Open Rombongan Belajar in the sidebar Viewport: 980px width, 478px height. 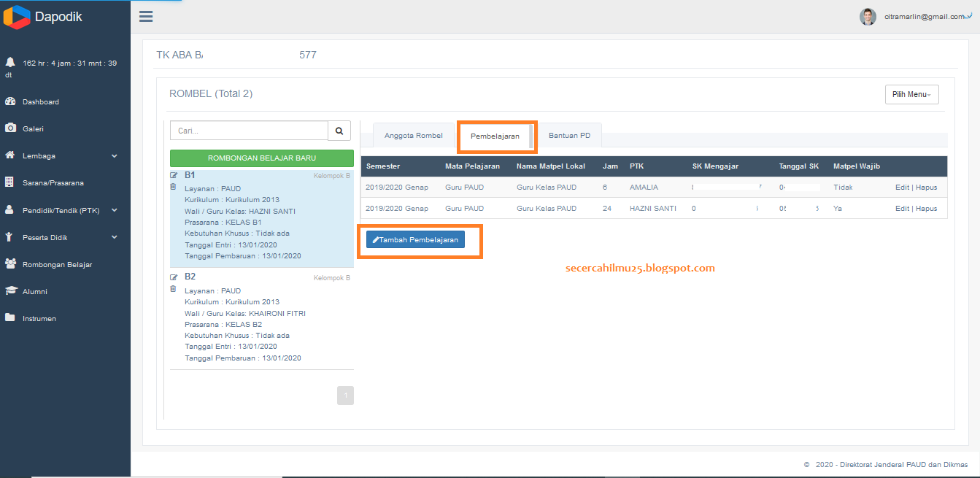click(57, 264)
